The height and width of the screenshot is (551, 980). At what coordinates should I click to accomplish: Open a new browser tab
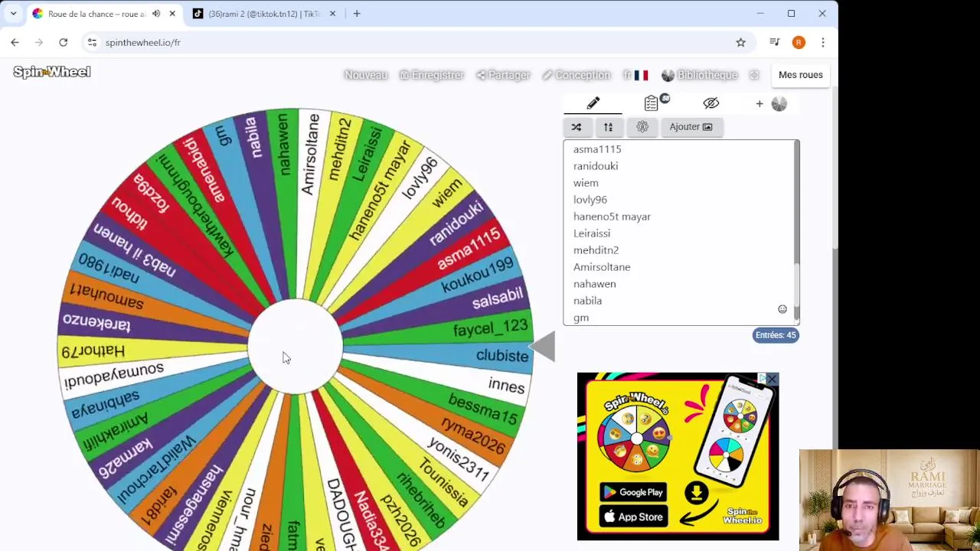357,14
